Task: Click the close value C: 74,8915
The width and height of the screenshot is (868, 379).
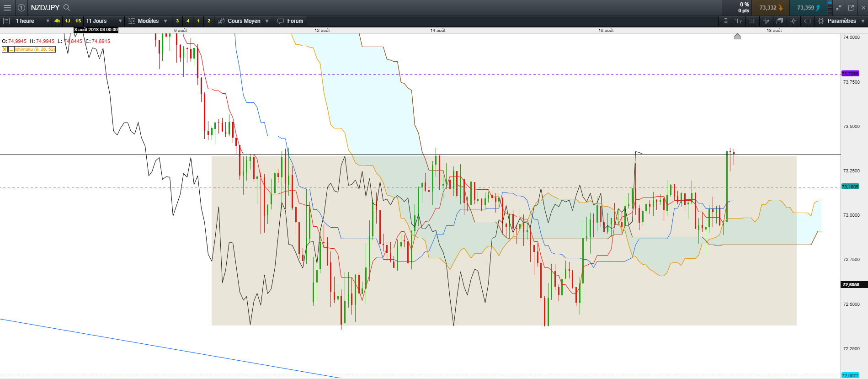Action: click(98, 41)
